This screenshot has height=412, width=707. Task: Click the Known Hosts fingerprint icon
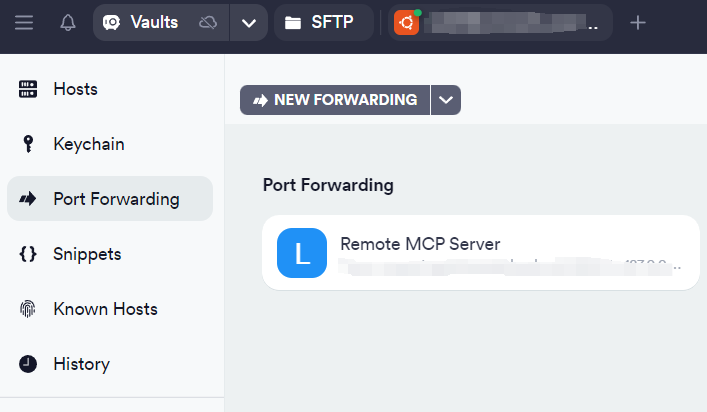(x=28, y=309)
